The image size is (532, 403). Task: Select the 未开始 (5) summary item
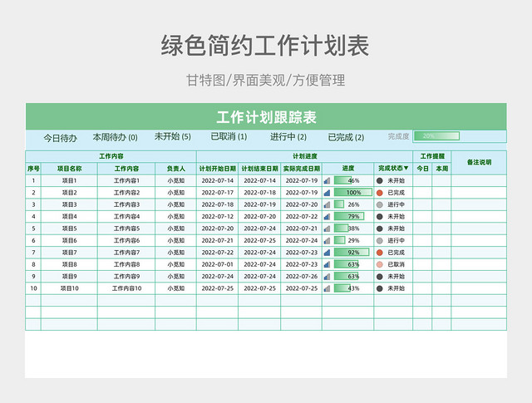tap(173, 136)
